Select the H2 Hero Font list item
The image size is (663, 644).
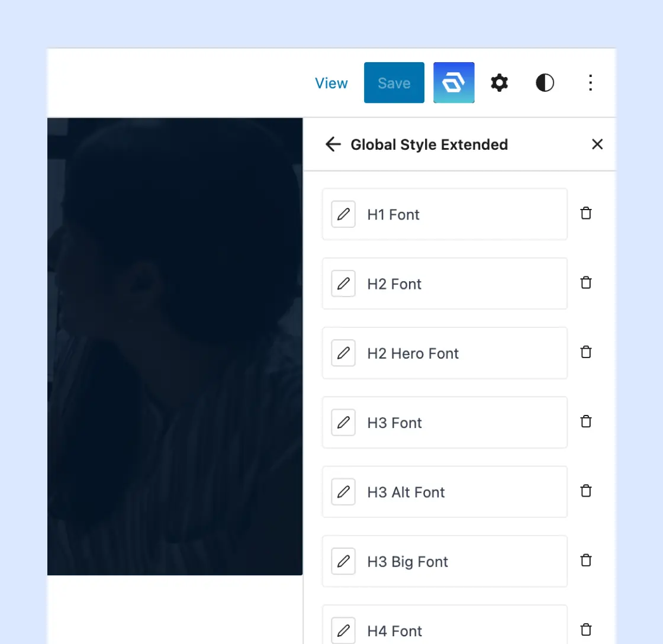pyautogui.click(x=444, y=353)
